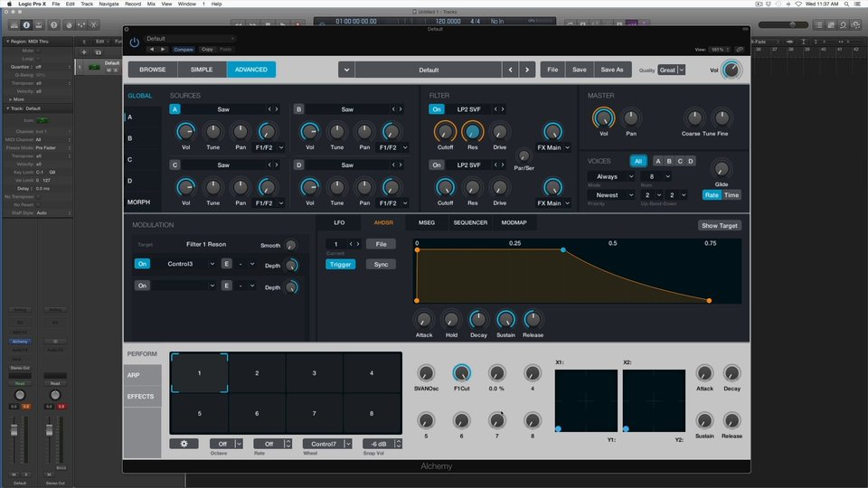Adjust the perform Decay knob
The image size is (868, 488).
[731, 373]
